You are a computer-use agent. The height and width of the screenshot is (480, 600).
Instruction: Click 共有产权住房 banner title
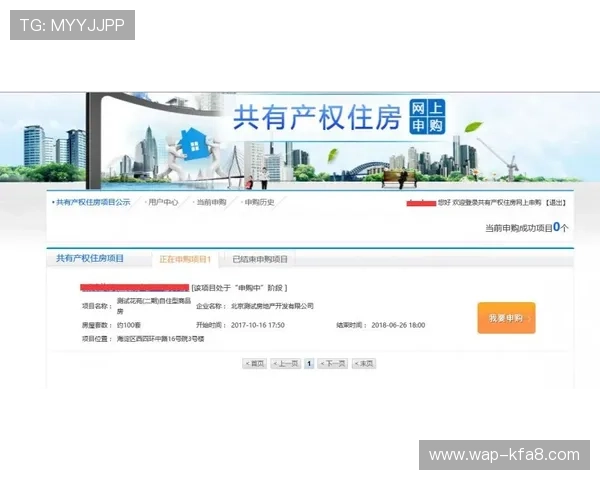(317, 118)
